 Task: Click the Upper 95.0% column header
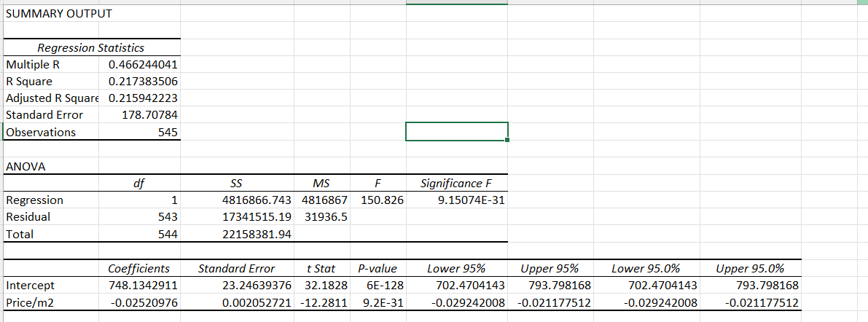(x=750, y=269)
